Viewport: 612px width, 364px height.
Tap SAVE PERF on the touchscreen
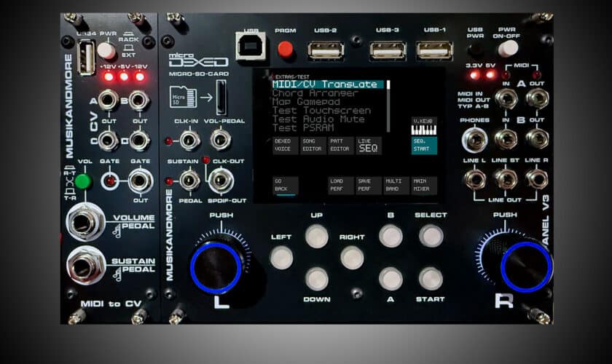click(x=368, y=186)
